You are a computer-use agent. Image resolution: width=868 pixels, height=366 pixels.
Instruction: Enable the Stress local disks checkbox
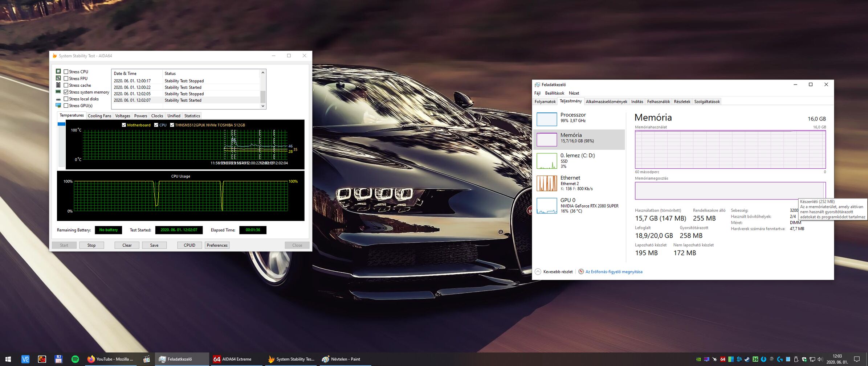click(66, 99)
